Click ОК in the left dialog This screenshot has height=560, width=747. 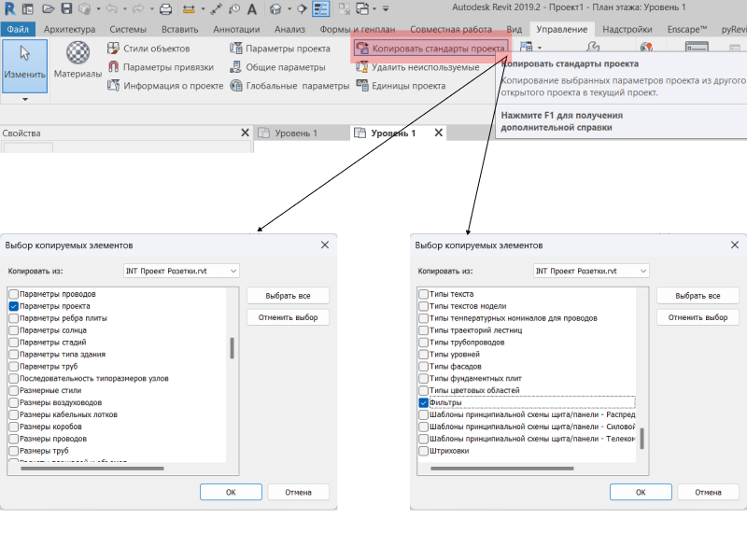[231, 492]
